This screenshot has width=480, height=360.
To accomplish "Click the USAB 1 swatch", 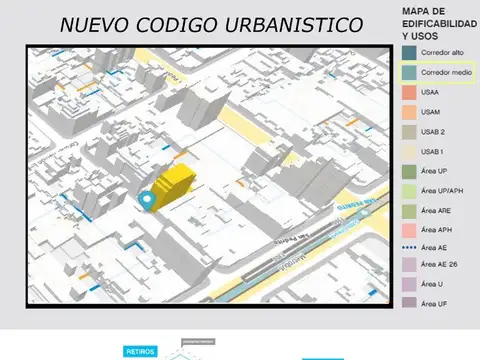I will pos(409,152).
